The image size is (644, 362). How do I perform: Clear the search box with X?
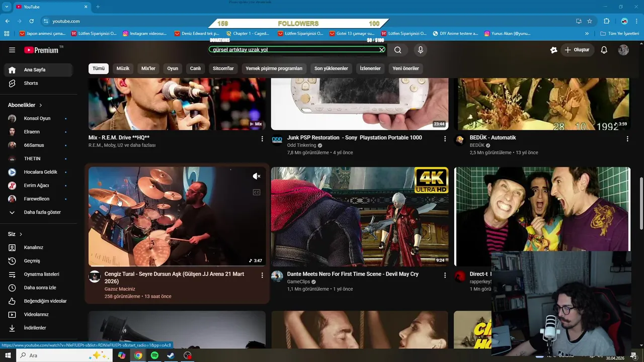point(382,50)
